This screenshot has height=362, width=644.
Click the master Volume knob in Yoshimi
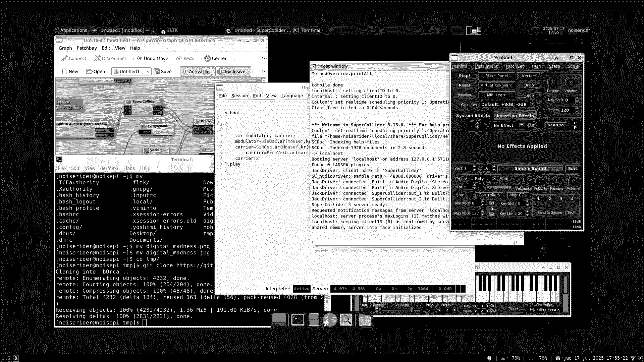(570, 82)
